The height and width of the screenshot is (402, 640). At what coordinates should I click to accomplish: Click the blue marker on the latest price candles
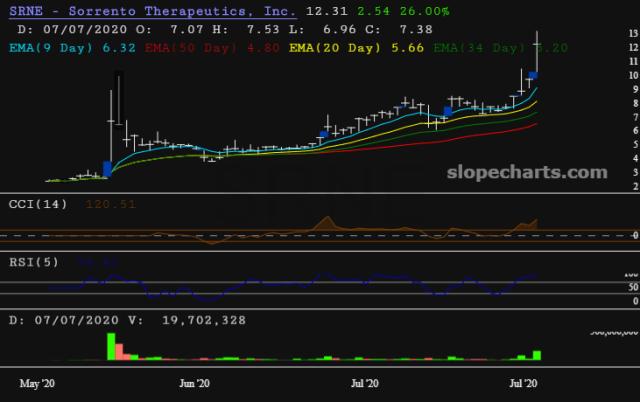tap(534, 75)
